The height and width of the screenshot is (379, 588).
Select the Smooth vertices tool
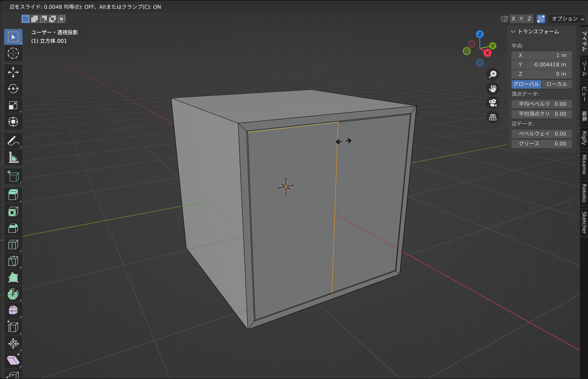[x=13, y=310]
